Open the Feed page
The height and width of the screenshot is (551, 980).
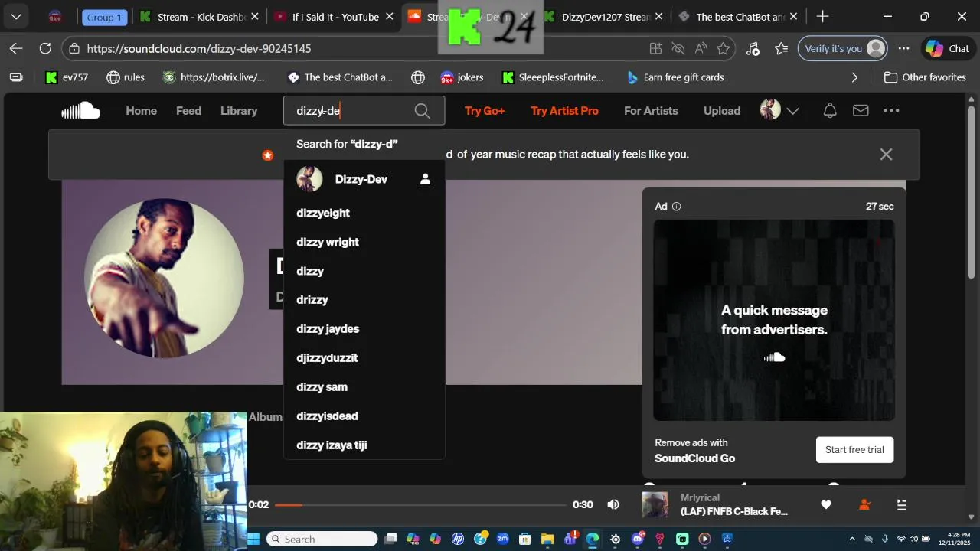[x=188, y=111]
